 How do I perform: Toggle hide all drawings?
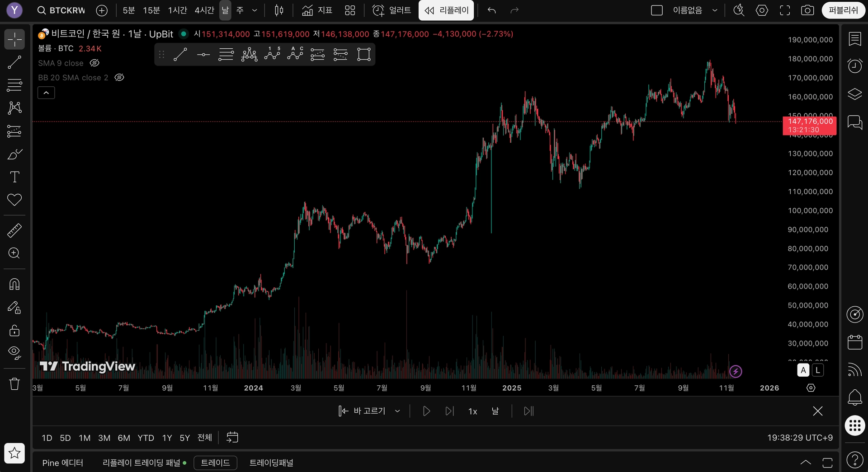[x=14, y=353]
